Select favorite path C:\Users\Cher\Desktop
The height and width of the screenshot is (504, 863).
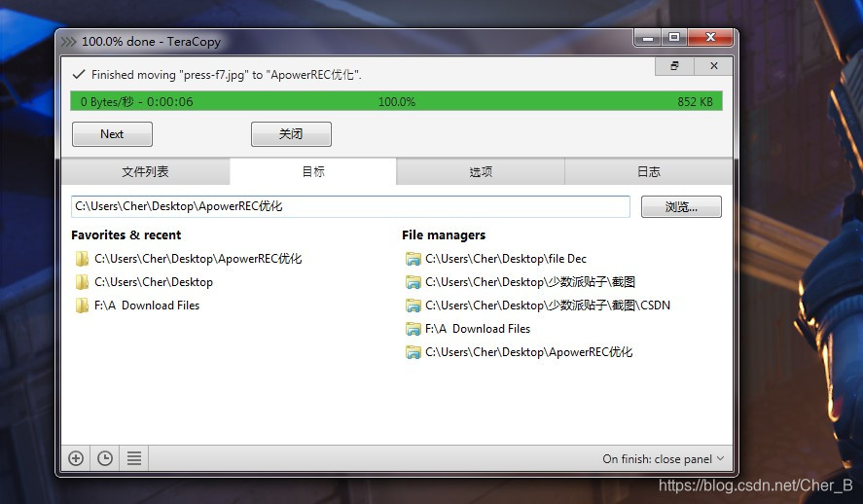pos(154,282)
